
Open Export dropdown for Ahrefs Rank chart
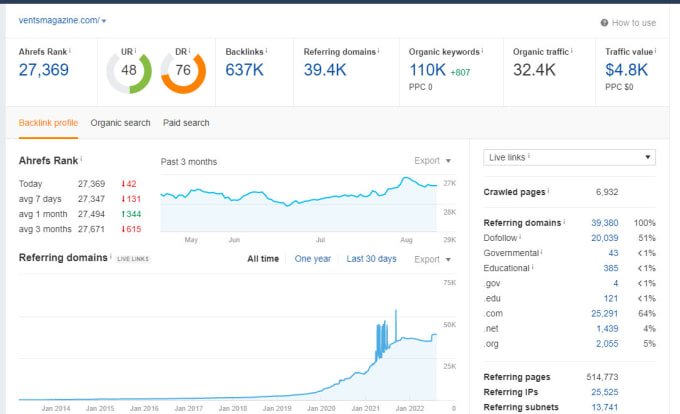[x=432, y=161]
